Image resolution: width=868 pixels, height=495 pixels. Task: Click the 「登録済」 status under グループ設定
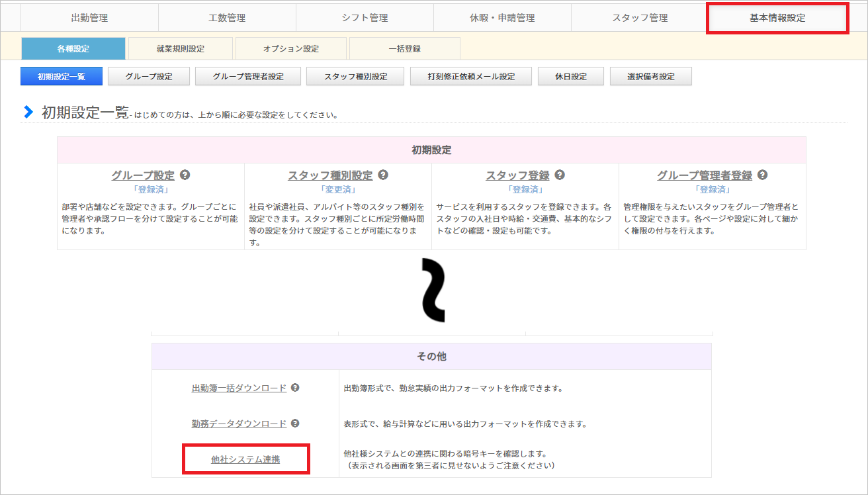[151, 189]
